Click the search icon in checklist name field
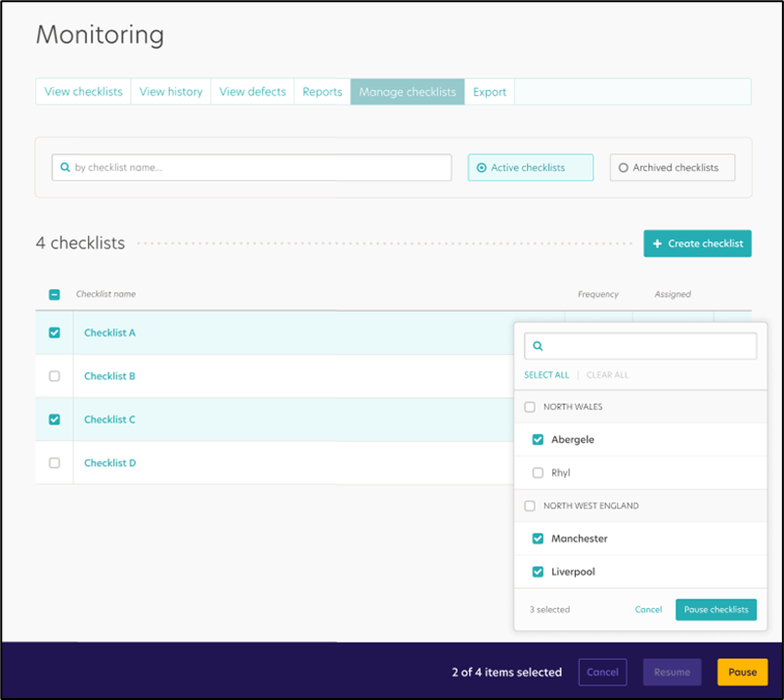Image resolution: width=784 pixels, height=700 pixels. click(x=66, y=167)
